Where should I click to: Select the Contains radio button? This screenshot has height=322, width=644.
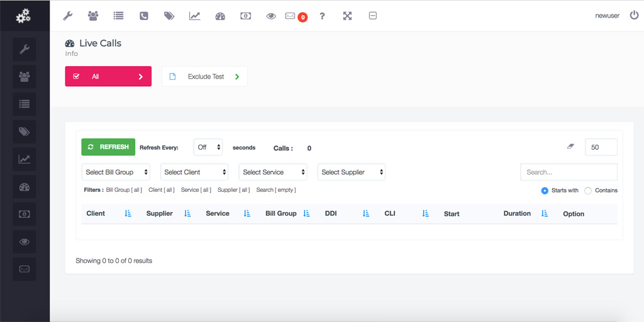click(x=588, y=191)
